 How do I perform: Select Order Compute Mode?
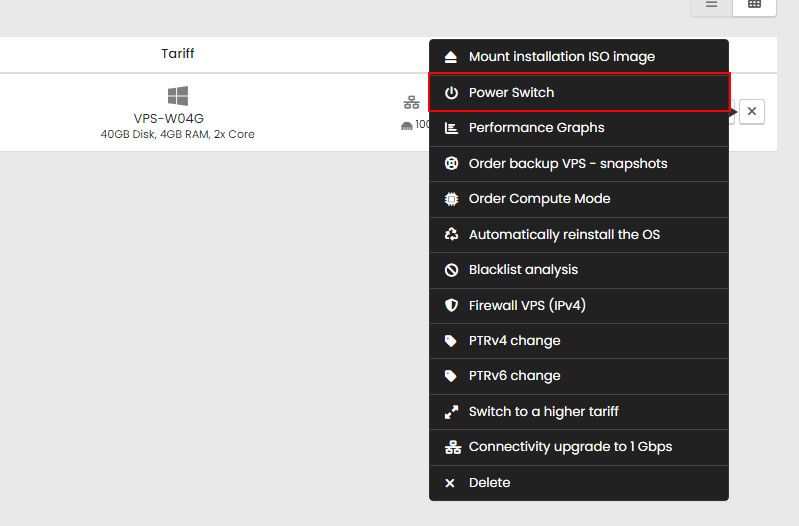pyautogui.click(x=579, y=199)
